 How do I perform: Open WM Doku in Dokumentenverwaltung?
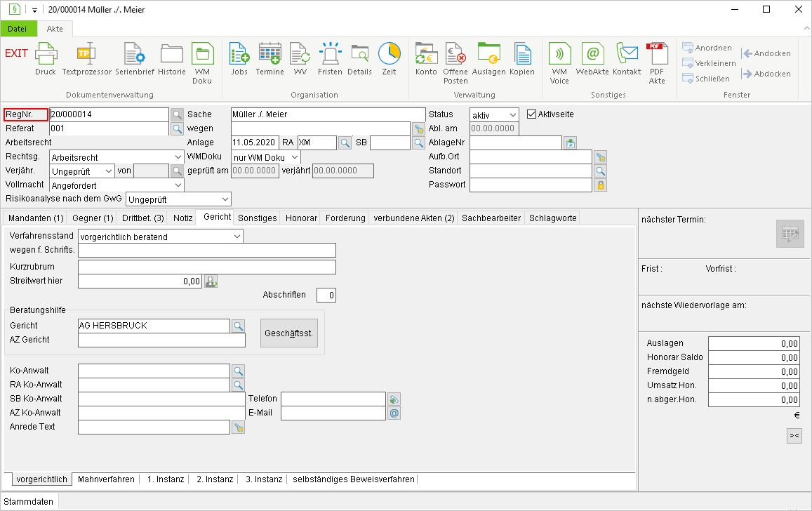click(202, 63)
